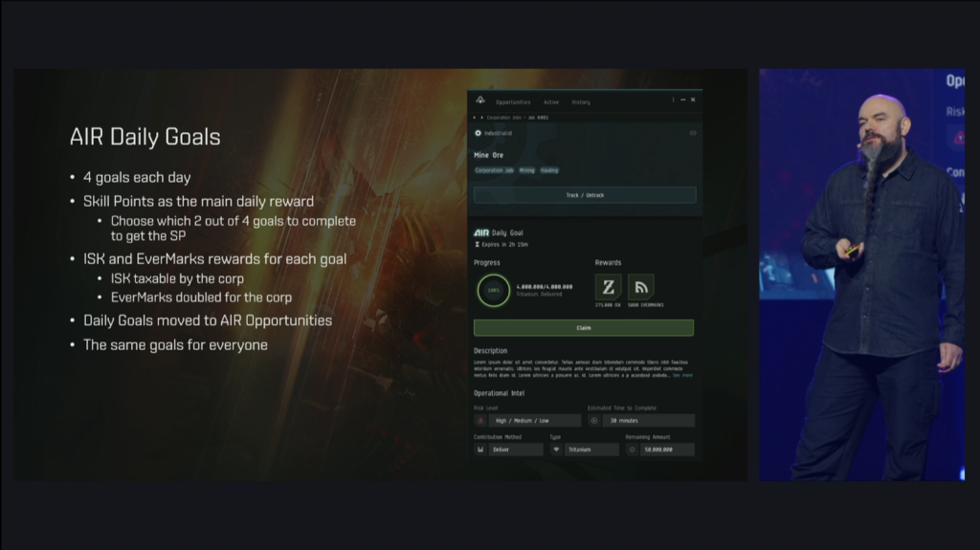Screen dimensions: 980x550
Task: Open the window's three-dot options menu
Action: [x=673, y=100]
